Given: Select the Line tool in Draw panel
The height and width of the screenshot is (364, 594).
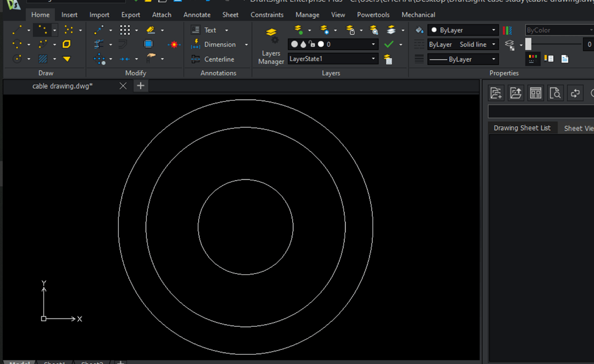Looking at the screenshot, I should (17, 30).
